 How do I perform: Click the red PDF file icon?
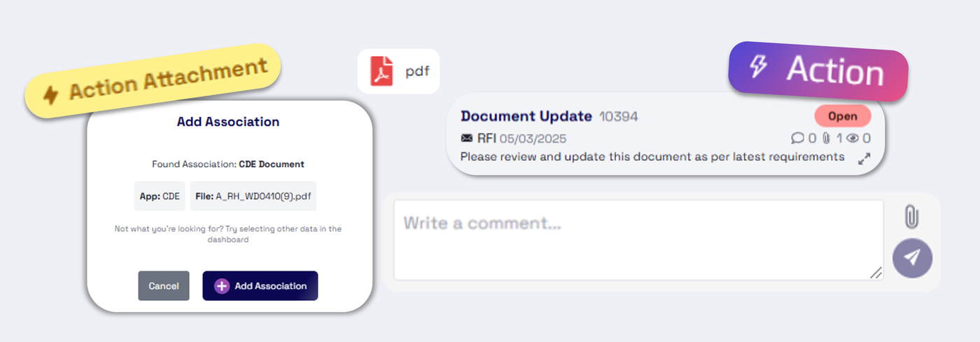pyautogui.click(x=382, y=71)
